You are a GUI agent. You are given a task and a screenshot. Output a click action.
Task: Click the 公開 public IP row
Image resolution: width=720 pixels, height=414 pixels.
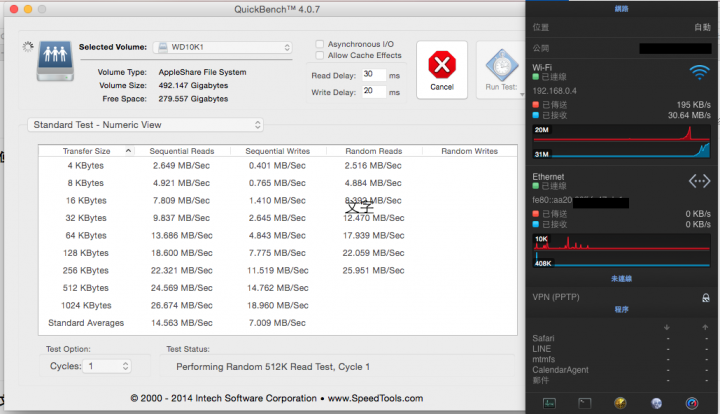[621, 48]
